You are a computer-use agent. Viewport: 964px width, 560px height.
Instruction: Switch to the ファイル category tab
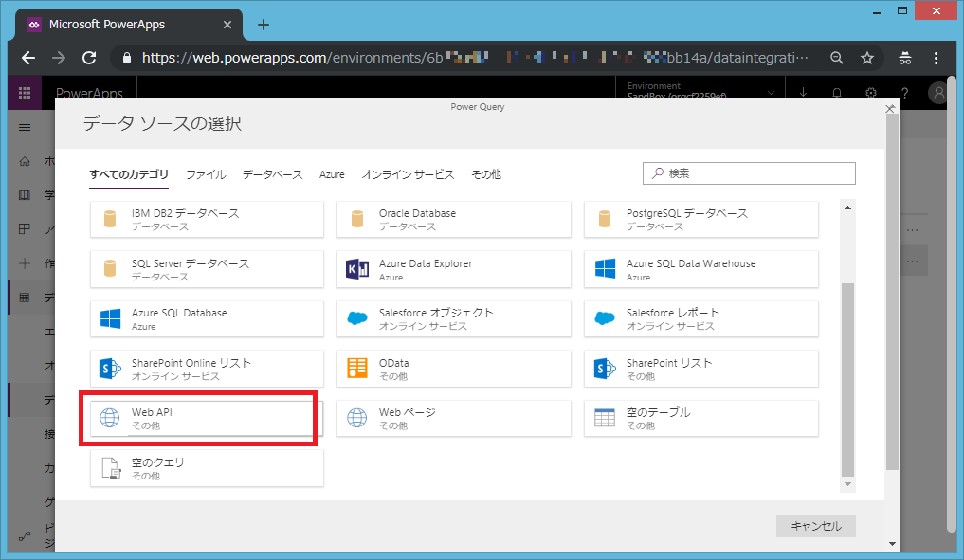coord(206,174)
